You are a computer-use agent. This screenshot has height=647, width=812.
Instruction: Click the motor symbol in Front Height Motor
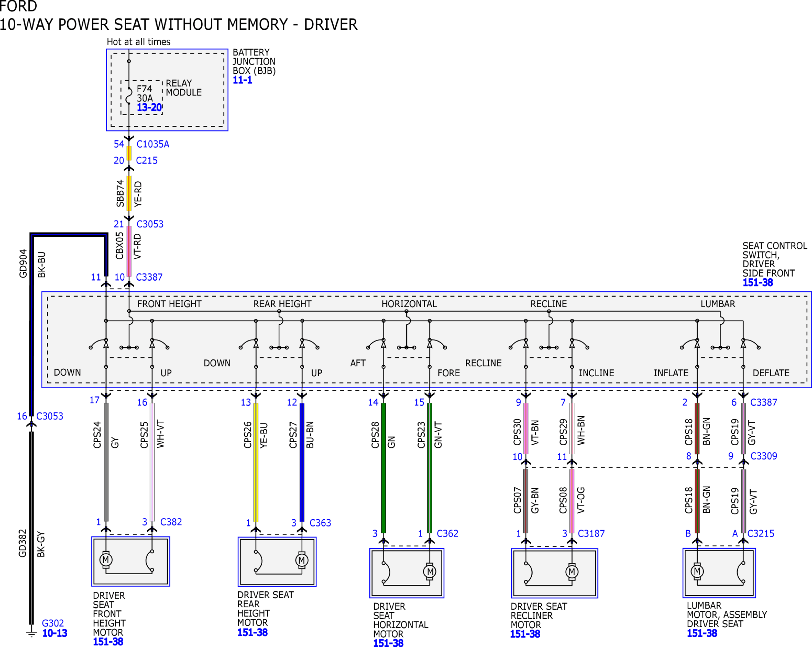[x=106, y=560]
